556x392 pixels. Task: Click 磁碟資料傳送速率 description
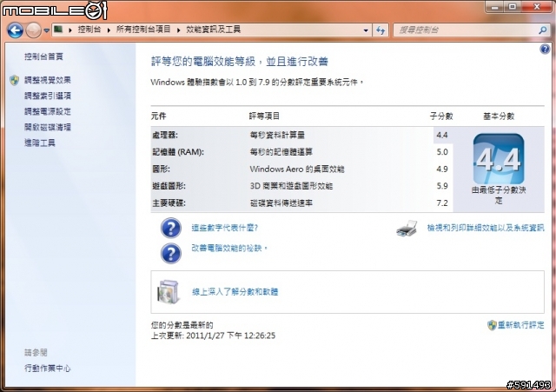tap(281, 203)
